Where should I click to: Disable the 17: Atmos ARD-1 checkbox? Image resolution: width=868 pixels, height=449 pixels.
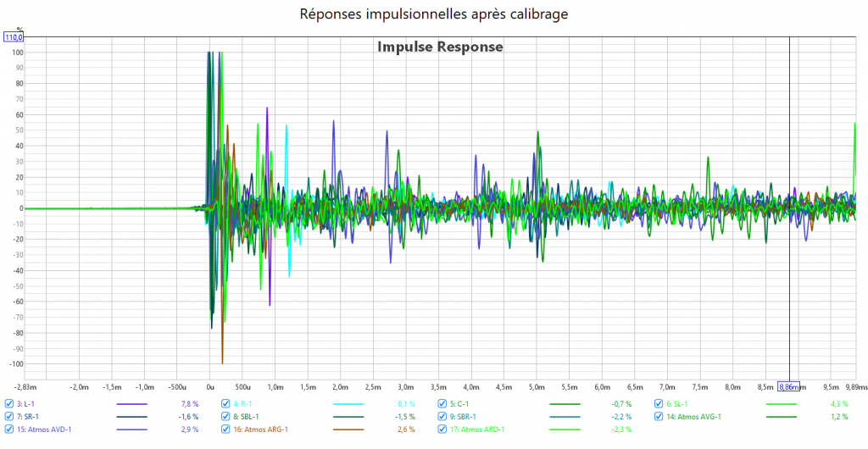click(443, 430)
